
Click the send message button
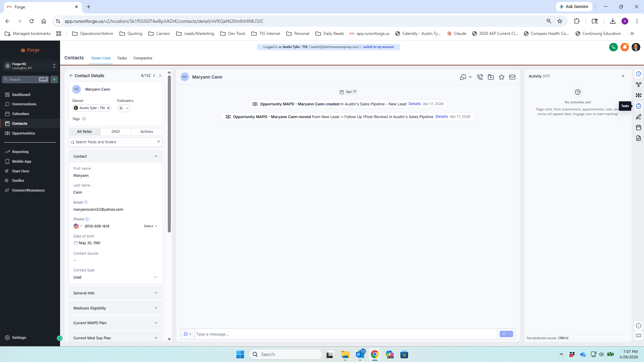(503, 334)
